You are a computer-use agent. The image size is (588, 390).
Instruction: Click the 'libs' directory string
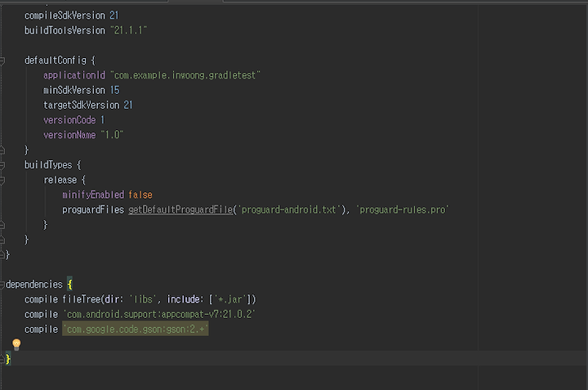click(x=143, y=299)
